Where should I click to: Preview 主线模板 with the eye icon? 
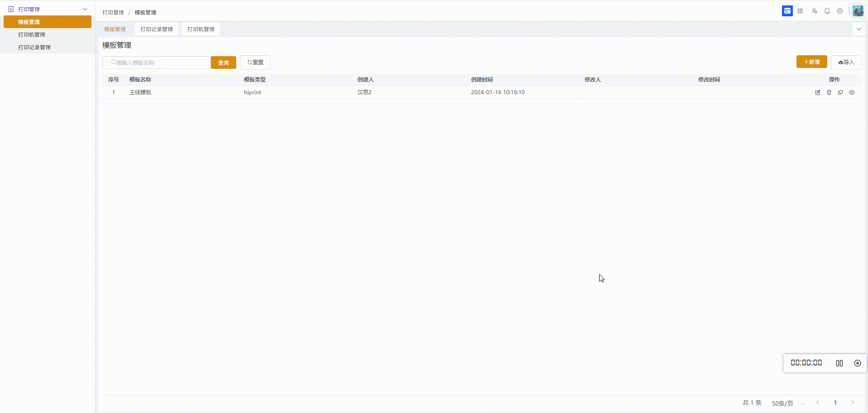tap(851, 92)
